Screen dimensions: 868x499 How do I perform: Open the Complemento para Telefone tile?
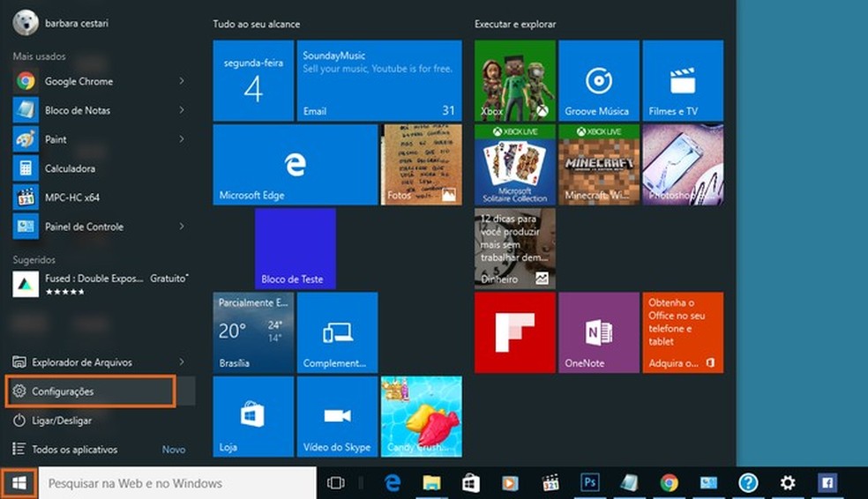[337, 332]
